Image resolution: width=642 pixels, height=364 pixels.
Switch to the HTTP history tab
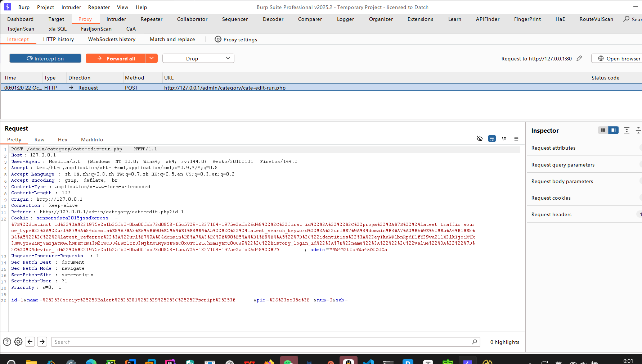click(58, 39)
